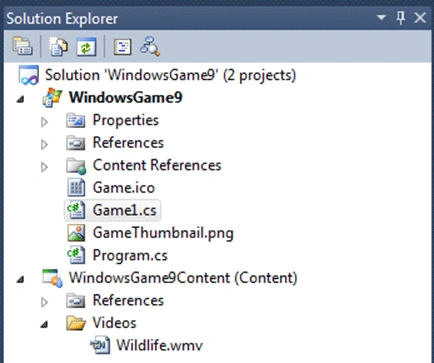Image resolution: width=434 pixels, height=363 pixels.
Task: Expand the Content References node
Action: click(x=44, y=167)
